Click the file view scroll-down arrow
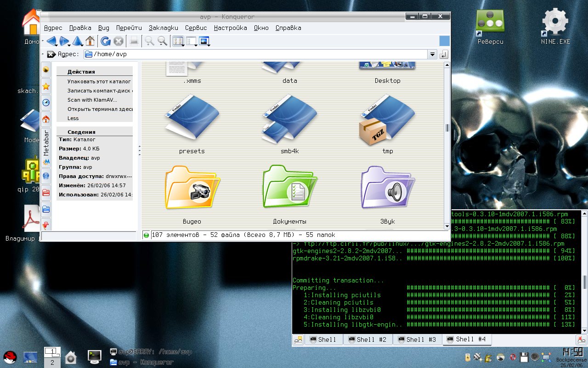Viewport: 588px width, 368px height. [x=447, y=226]
